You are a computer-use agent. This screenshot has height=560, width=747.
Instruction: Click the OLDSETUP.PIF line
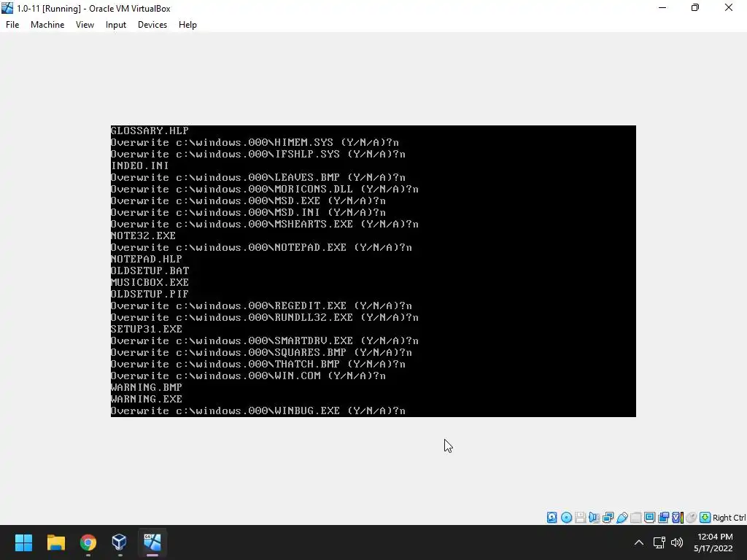click(x=150, y=294)
